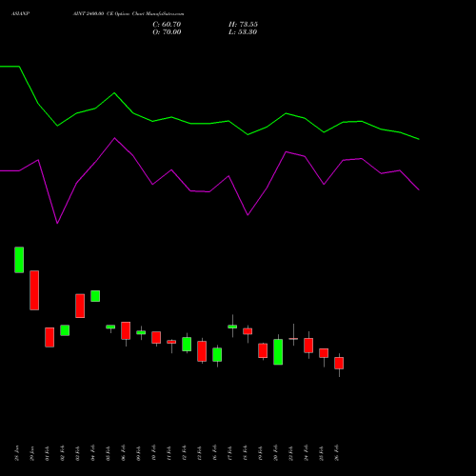Select the green candlestick above 12 Feb

click(x=187, y=344)
